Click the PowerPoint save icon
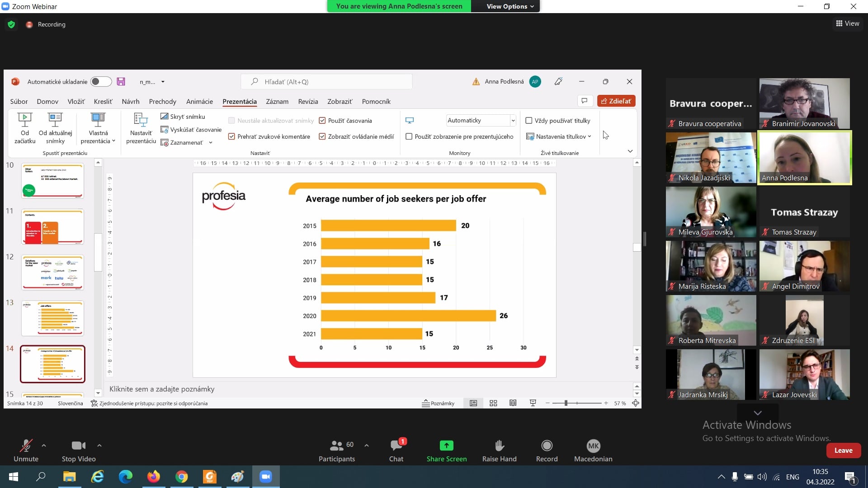Image resolution: width=868 pixels, height=488 pixels. [x=121, y=82]
